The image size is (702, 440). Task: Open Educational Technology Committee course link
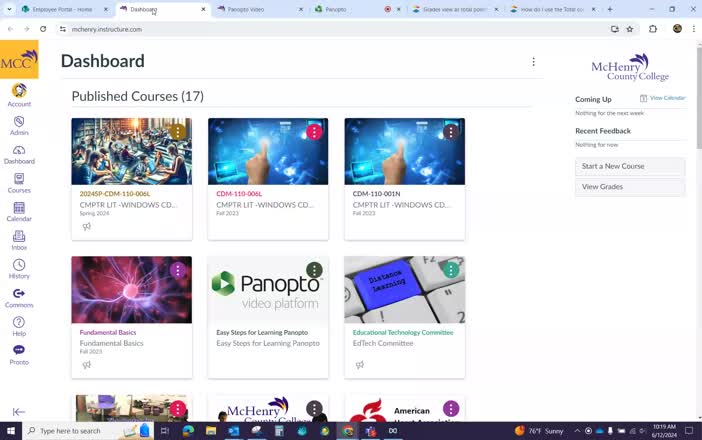coord(403,333)
